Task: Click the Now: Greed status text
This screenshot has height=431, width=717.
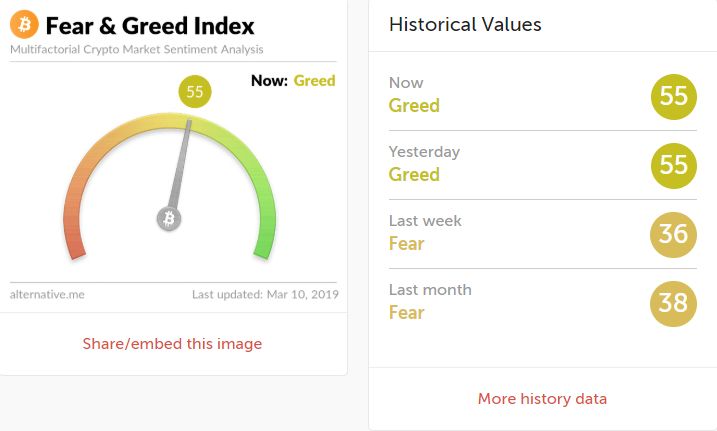Action: click(293, 80)
